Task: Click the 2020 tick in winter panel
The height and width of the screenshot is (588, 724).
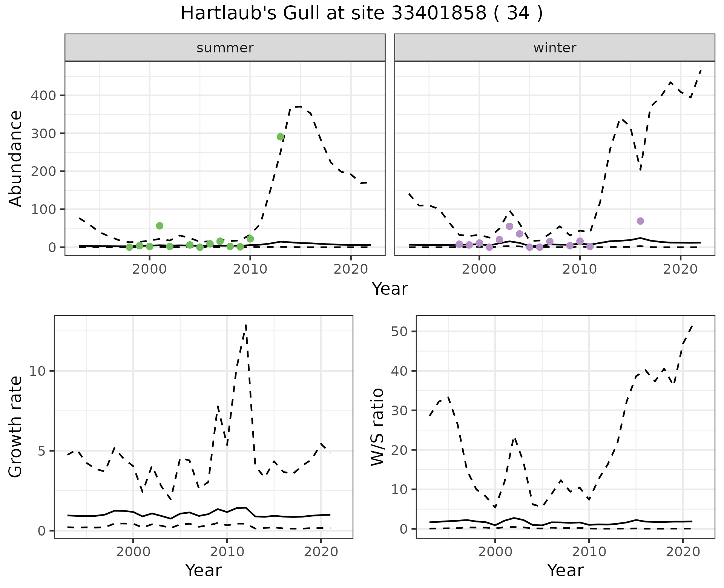Action: pyautogui.click(x=680, y=269)
